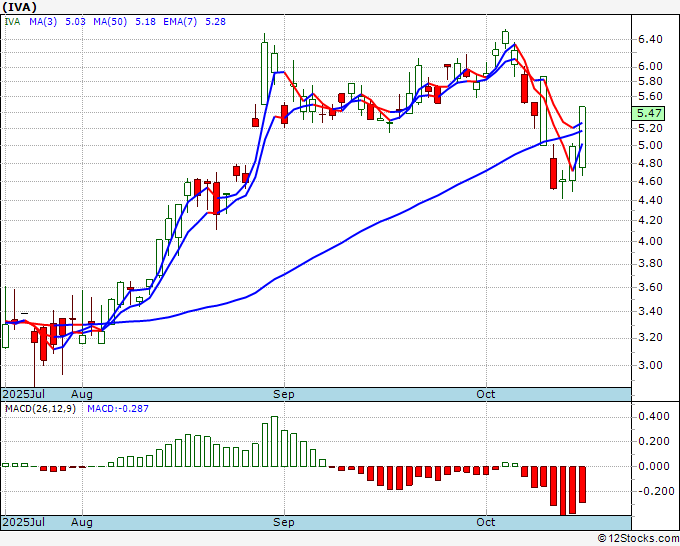Click the (IVA) ticker title
The height and width of the screenshot is (546, 680).
click(x=20, y=7)
